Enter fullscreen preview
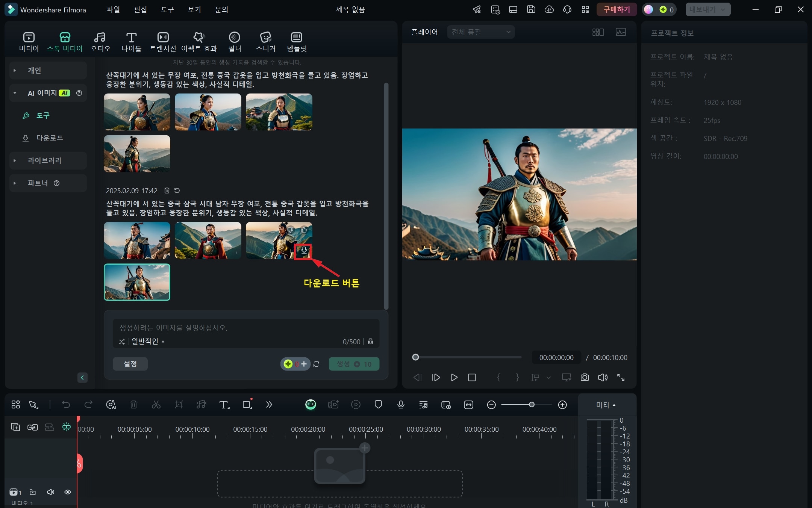Image resolution: width=812 pixels, height=508 pixels. click(x=621, y=378)
